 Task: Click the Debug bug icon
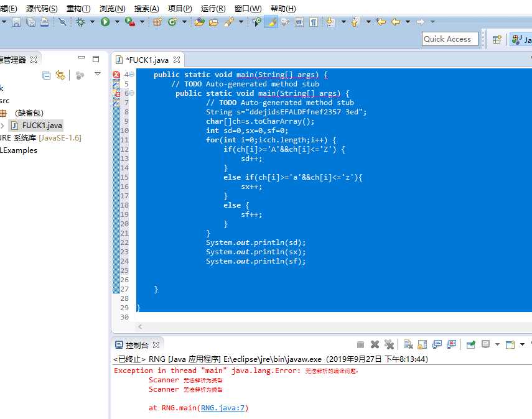click(81, 22)
